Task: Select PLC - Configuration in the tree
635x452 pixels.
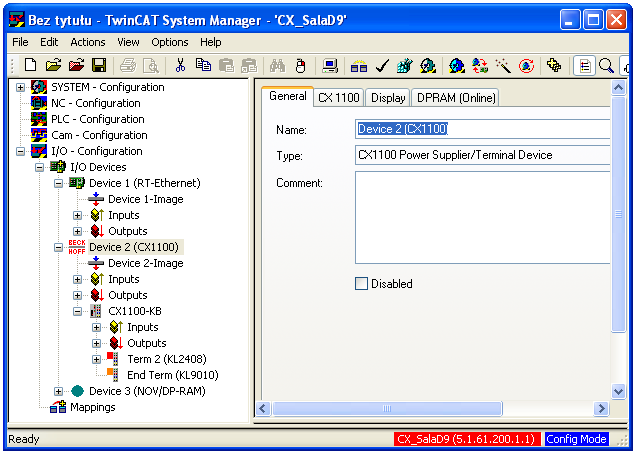Action: (98, 119)
